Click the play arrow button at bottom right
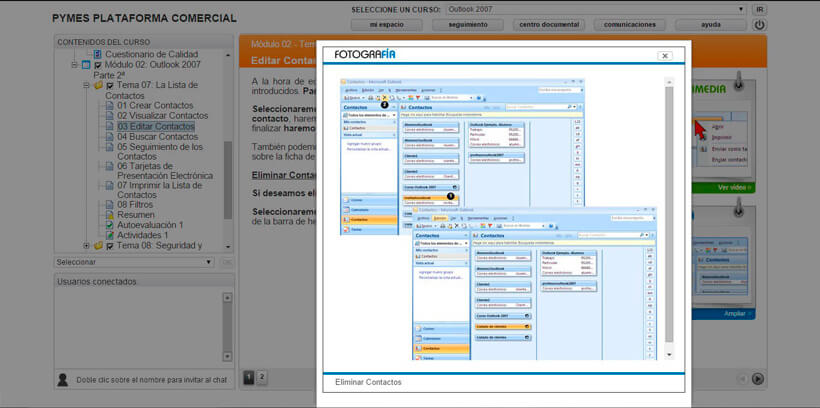 point(758,379)
